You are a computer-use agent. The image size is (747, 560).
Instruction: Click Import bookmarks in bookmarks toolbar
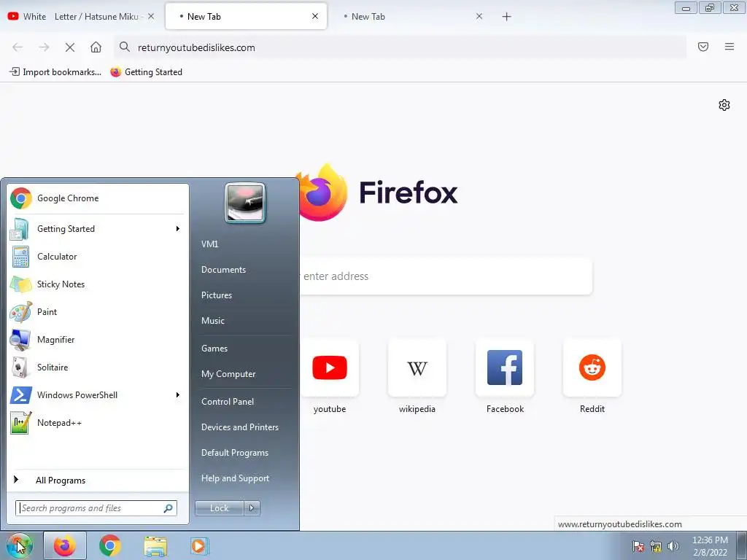[55, 72]
